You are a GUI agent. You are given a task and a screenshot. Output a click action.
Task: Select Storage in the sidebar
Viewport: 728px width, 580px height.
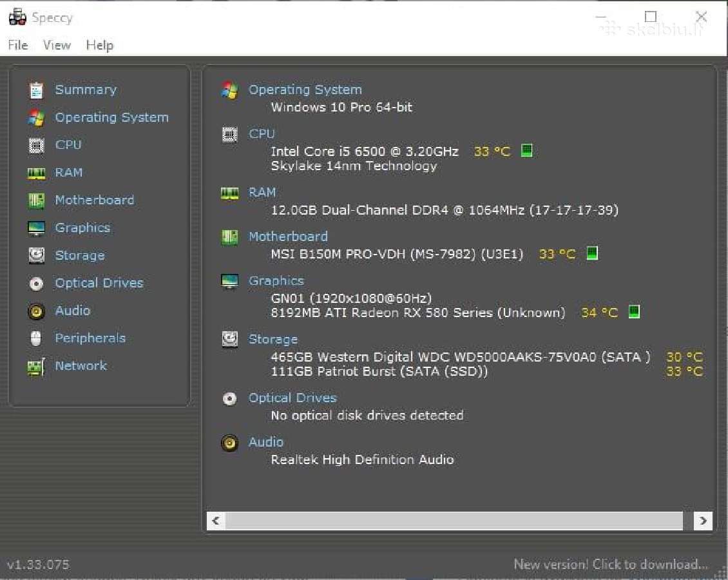(80, 256)
